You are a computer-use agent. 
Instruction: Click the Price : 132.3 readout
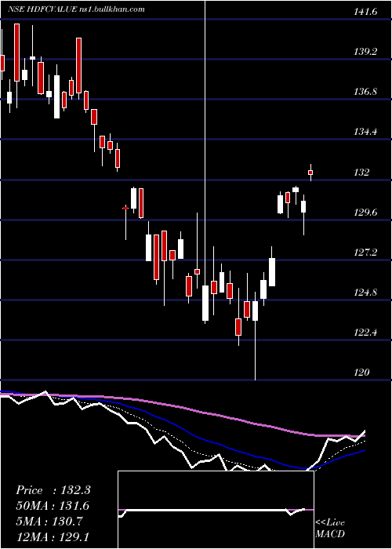[x=53, y=490]
